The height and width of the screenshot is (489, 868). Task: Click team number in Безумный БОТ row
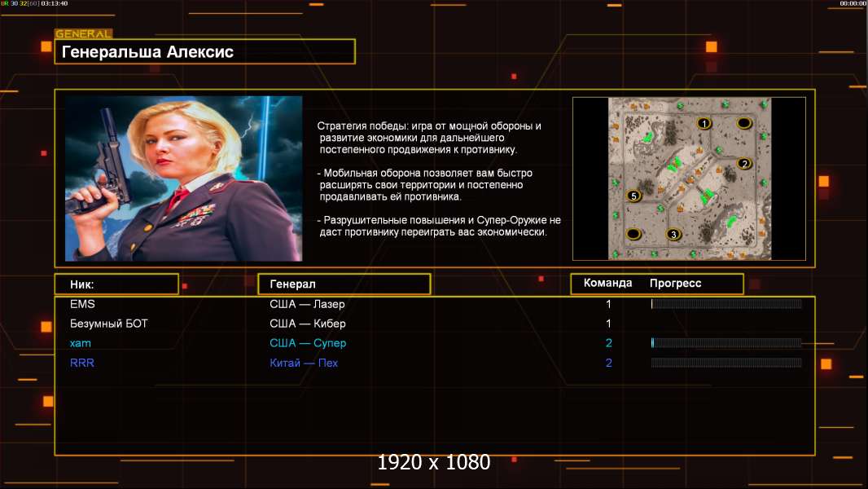(608, 324)
